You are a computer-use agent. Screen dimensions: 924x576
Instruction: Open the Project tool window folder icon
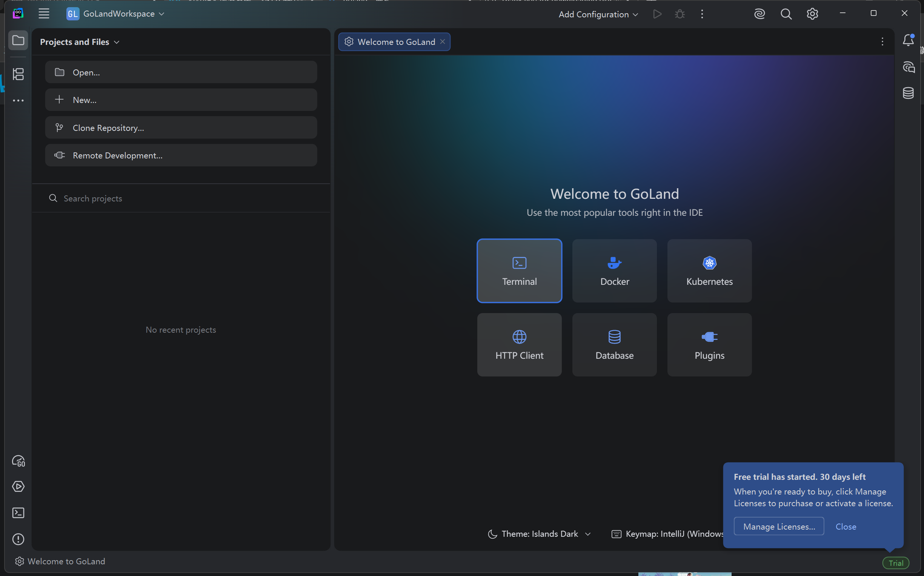(x=18, y=40)
